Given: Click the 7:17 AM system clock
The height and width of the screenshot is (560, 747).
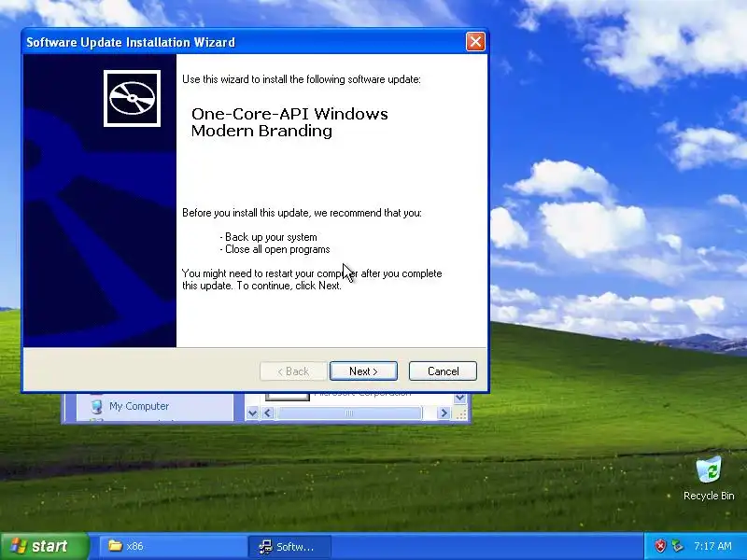Looking at the screenshot, I should click(712, 546).
